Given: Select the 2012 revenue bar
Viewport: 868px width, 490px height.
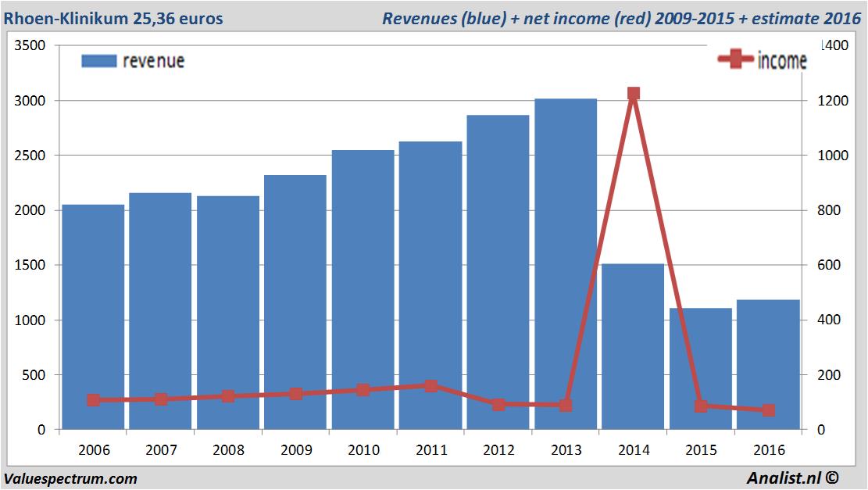Looking at the screenshot, I should click(498, 273).
